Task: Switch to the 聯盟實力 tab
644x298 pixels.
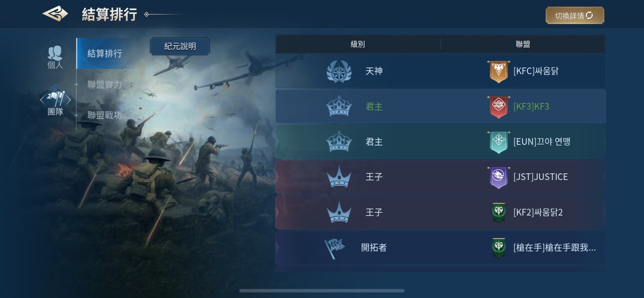Action: [x=104, y=85]
